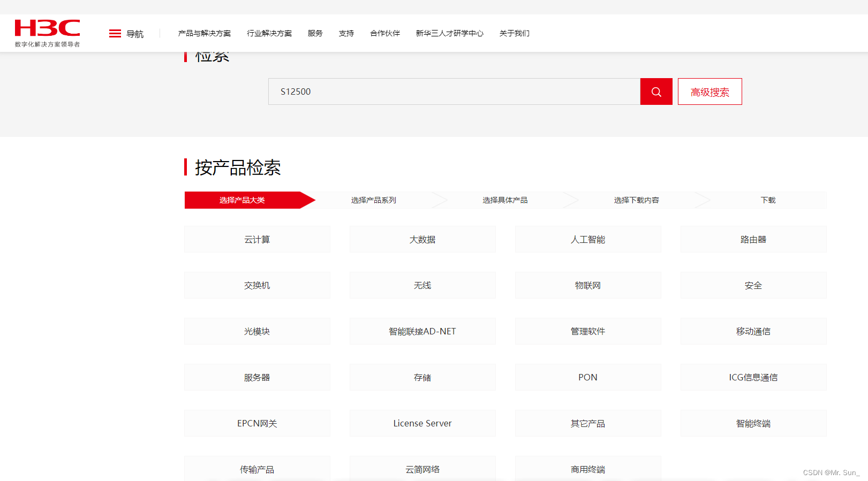
Task: Open 产品与解决方案 menu
Action: [x=205, y=33]
